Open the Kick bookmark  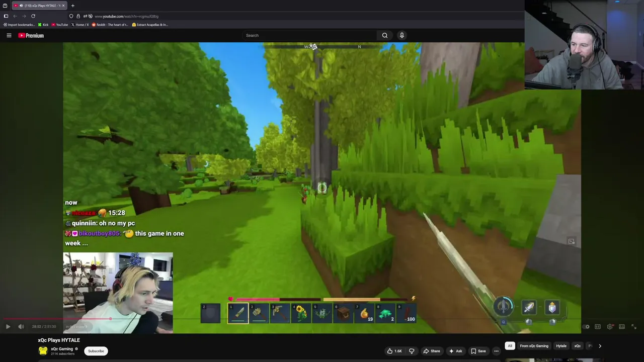coord(43,25)
